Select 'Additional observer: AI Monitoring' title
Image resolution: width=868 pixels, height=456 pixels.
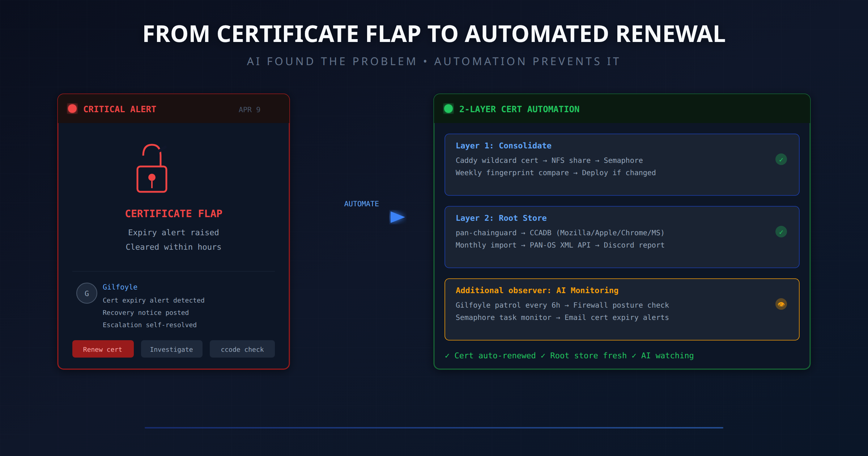click(537, 290)
